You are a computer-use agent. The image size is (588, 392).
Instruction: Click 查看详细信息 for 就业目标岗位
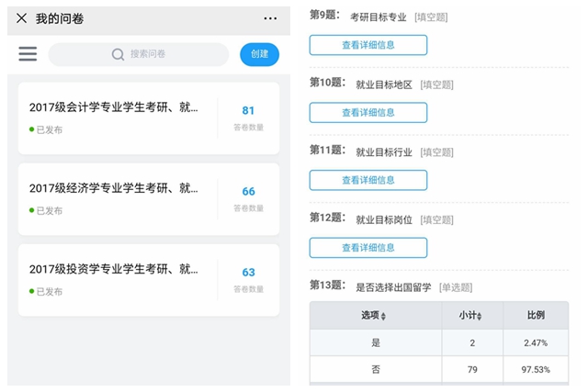pyautogui.click(x=367, y=248)
